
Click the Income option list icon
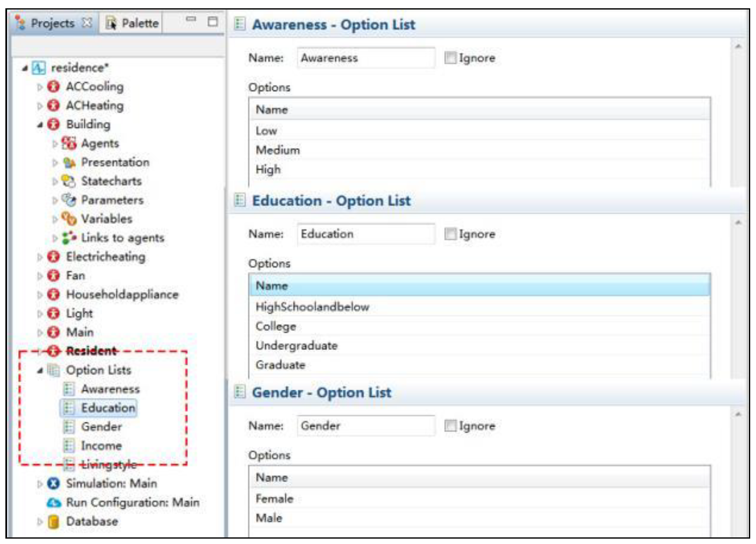point(69,446)
